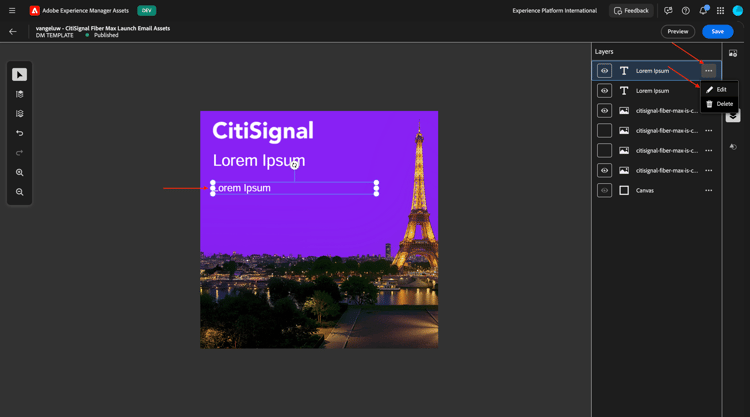
Task: Zoom in on the canvas
Action: click(19, 172)
